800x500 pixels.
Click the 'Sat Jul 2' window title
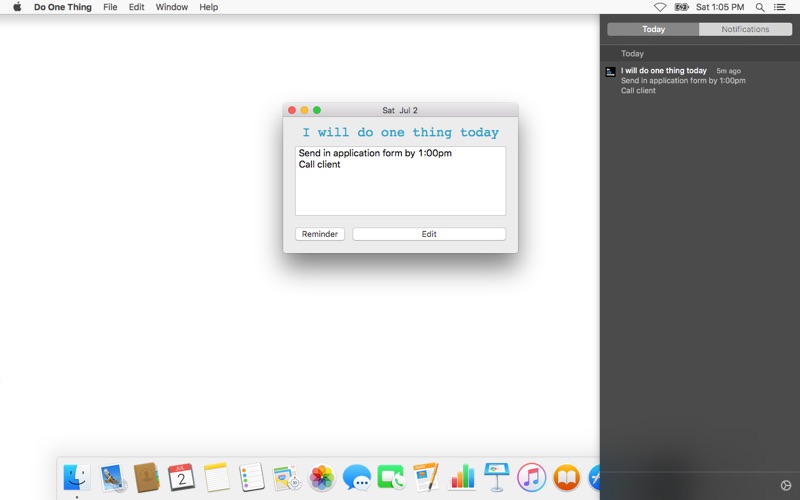[x=400, y=110]
